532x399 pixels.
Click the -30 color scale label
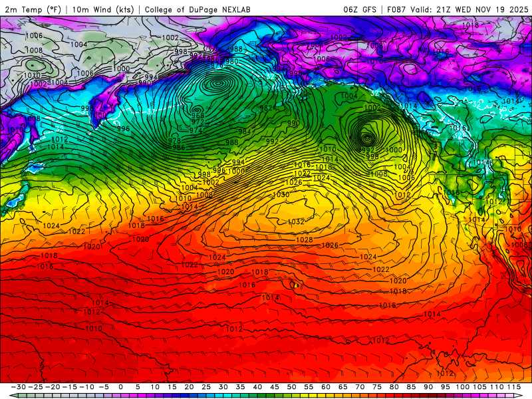coord(19,387)
